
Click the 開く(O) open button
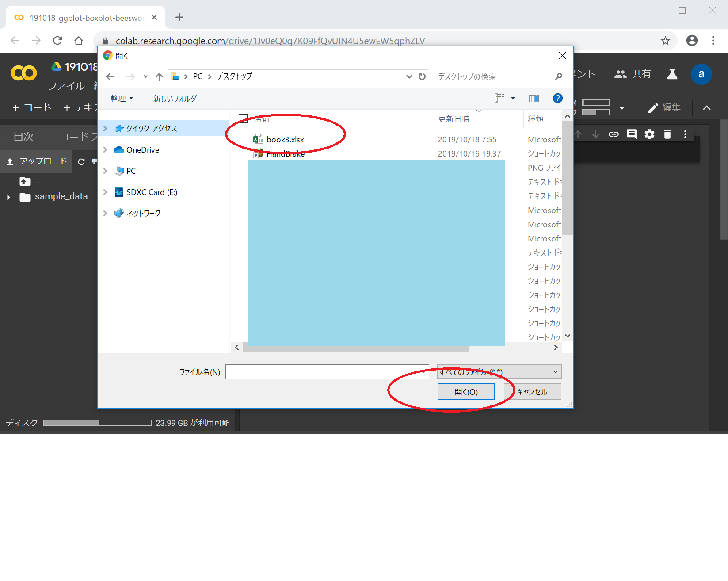click(x=466, y=392)
